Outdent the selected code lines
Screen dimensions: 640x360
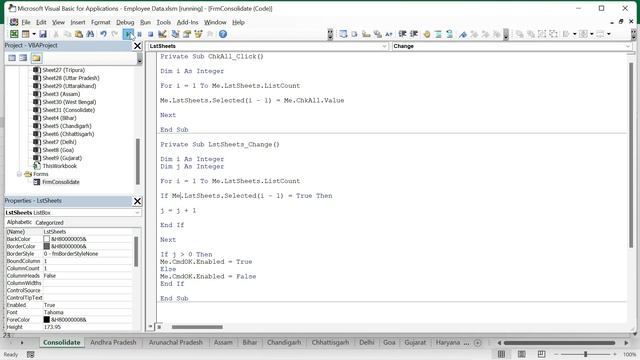click(414, 34)
